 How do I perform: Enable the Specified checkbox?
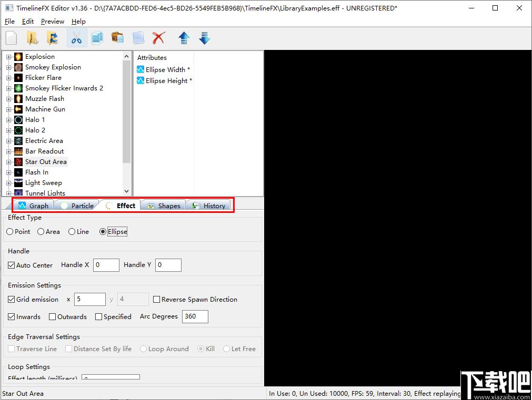[98, 316]
